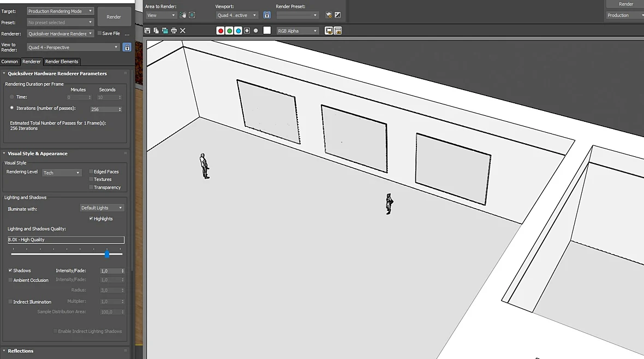The width and height of the screenshot is (644, 359).
Task: Auto-region selected objects
Action: click(192, 15)
